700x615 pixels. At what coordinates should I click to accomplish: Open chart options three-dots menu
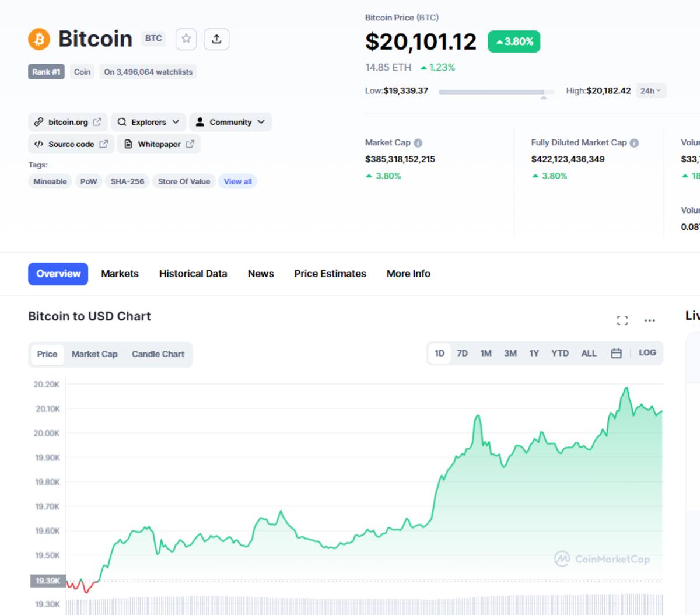650,320
